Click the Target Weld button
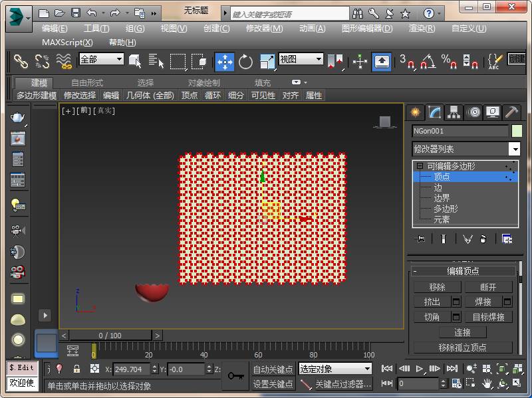The width and height of the screenshot is (532, 398). 488,317
